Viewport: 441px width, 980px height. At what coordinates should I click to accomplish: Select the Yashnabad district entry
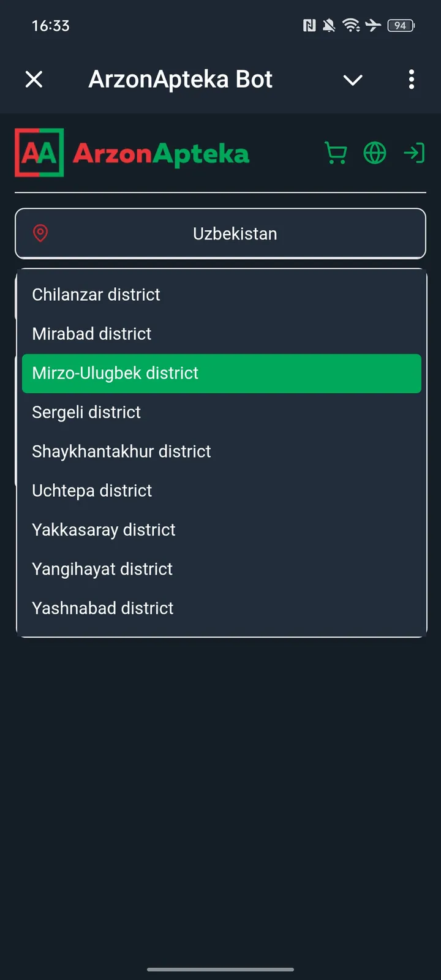(x=102, y=608)
